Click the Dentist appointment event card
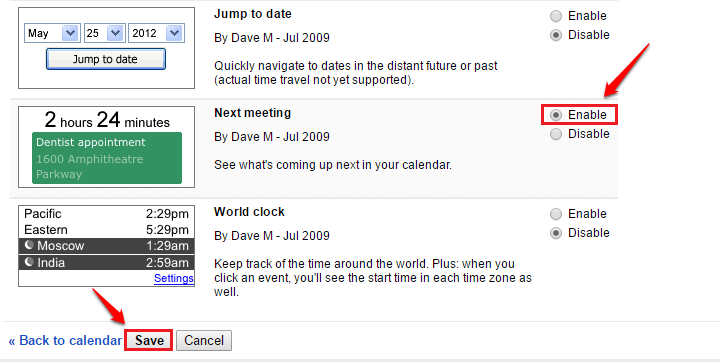The width and height of the screenshot is (726, 362). [x=107, y=158]
